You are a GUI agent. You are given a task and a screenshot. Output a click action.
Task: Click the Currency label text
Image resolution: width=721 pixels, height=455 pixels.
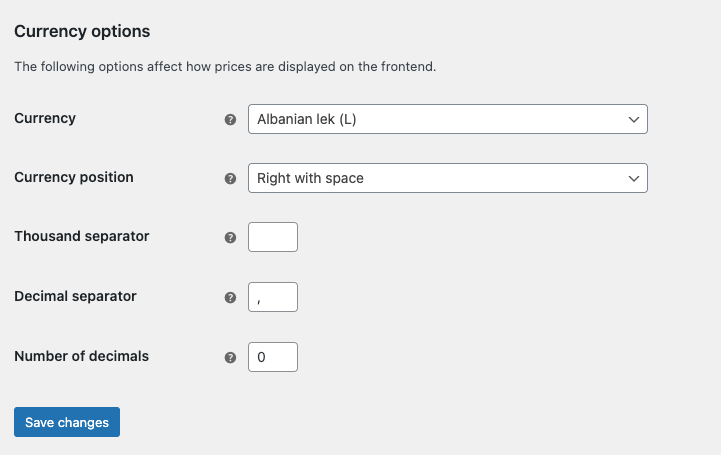[x=45, y=118]
